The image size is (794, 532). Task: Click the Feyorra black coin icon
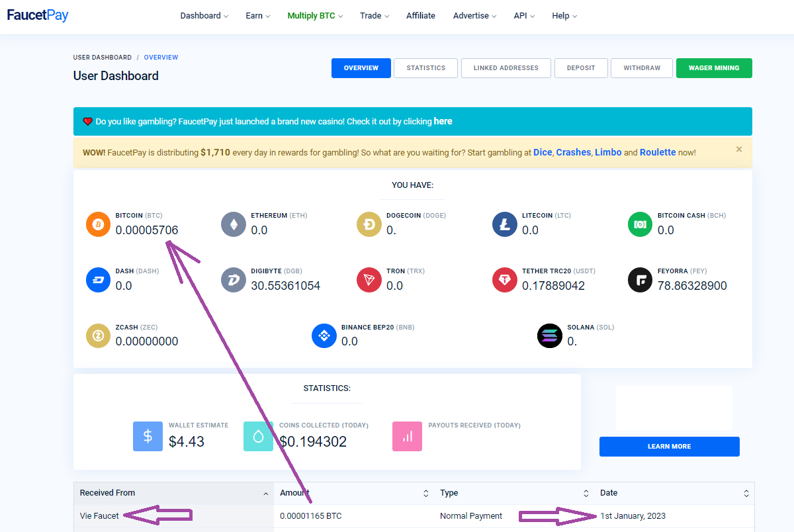(x=640, y=280)
